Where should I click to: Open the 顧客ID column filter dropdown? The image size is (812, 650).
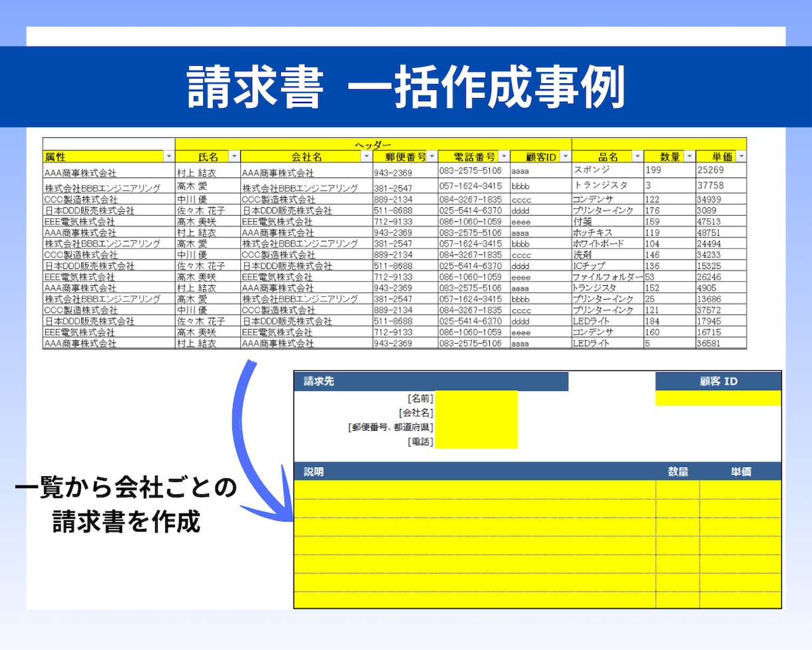566,157
